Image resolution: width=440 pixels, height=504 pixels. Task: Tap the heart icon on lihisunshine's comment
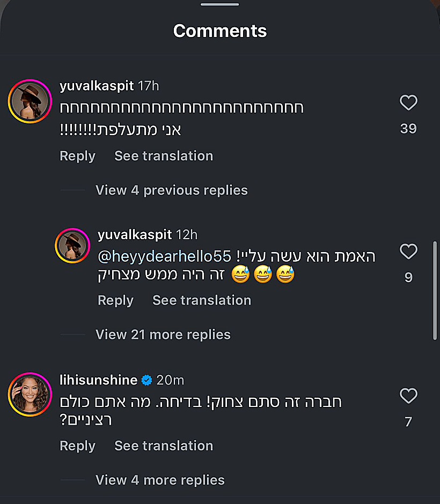click(408, 396)
